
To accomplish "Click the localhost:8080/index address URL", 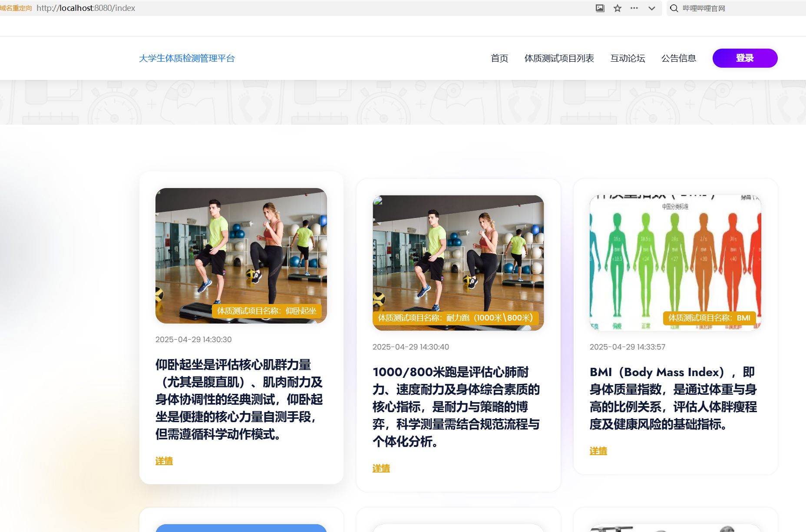I will [x=86, y=8].
